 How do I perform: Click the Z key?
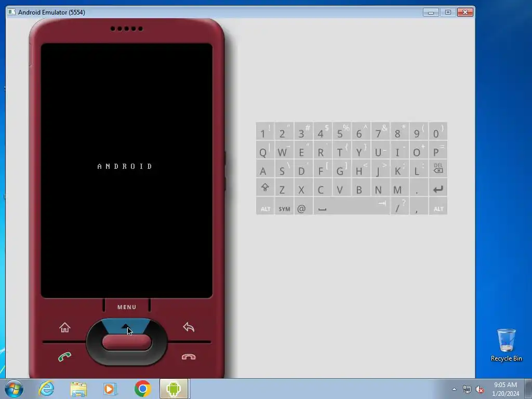pos(284,188)
